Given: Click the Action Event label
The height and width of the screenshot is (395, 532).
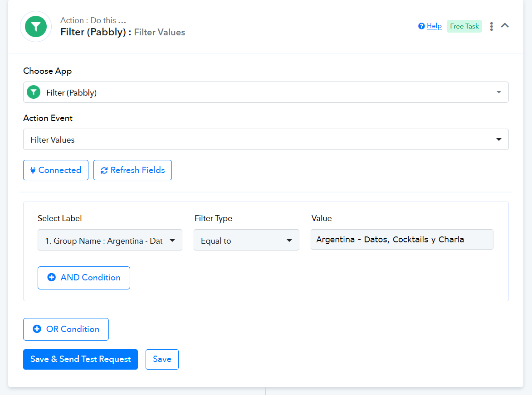Looking at the screenshot, I should click(48, 118).
